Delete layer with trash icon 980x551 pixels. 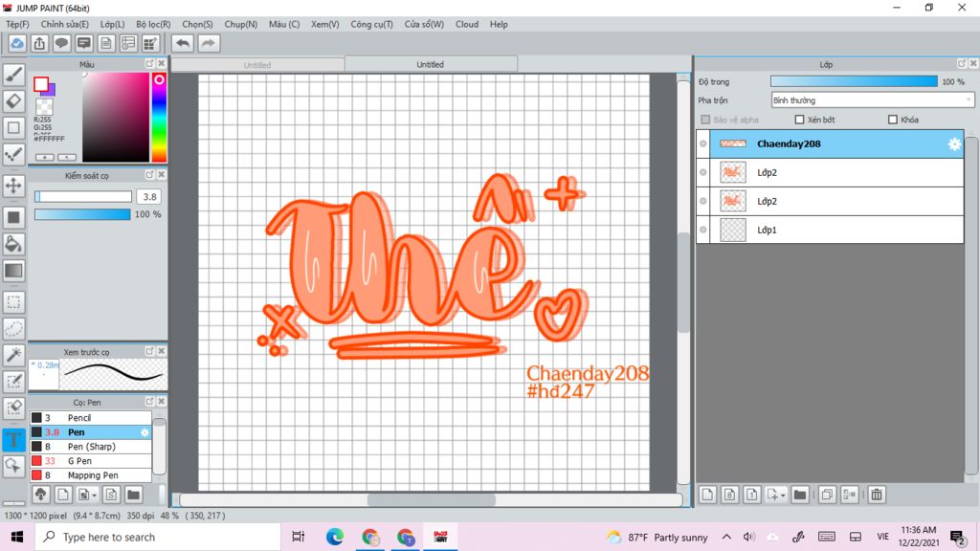pyautogui.click(x=877, y=495)
